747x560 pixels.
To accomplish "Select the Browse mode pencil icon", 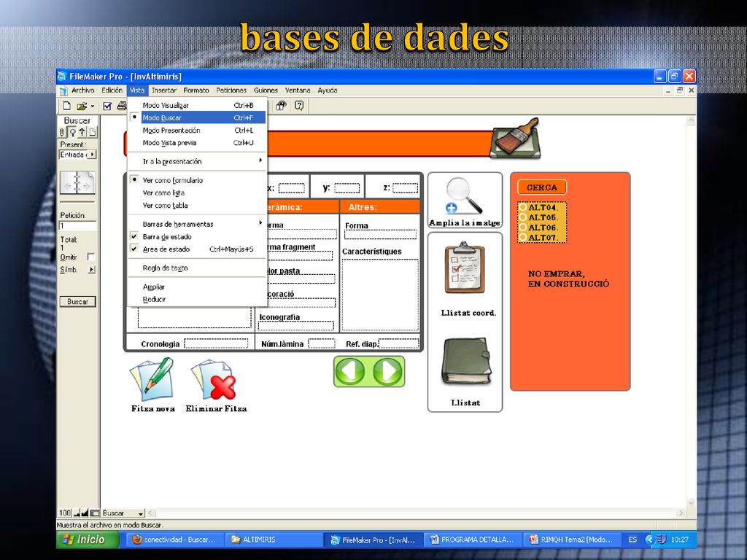I will (62, 132).
